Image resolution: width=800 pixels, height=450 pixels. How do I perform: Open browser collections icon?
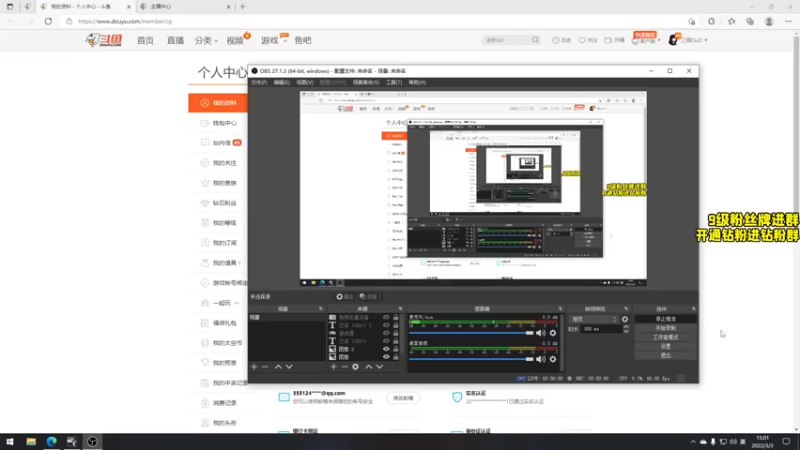pyautogui.click(x=750, y=21)
